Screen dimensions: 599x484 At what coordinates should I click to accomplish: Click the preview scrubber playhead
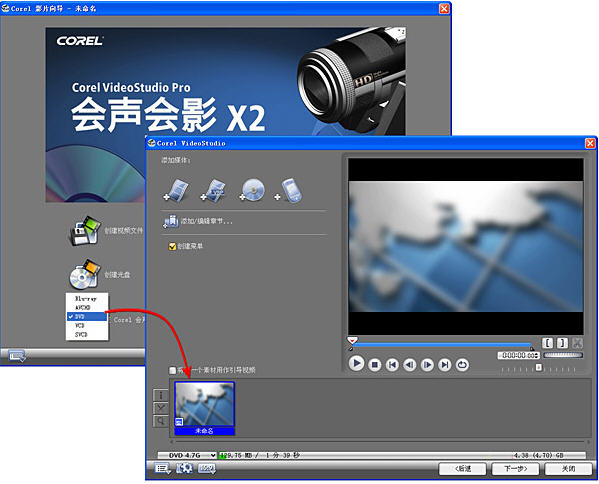coord(352,340)
